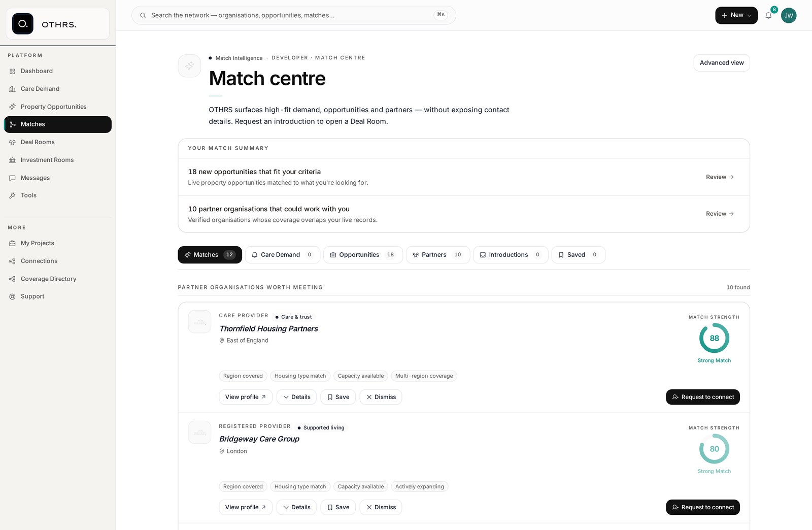Image resolution: width=812 pixels, height=530 pixels.
Task: Open Dashboard from the sidebar
Action: (x=58, y=71)
